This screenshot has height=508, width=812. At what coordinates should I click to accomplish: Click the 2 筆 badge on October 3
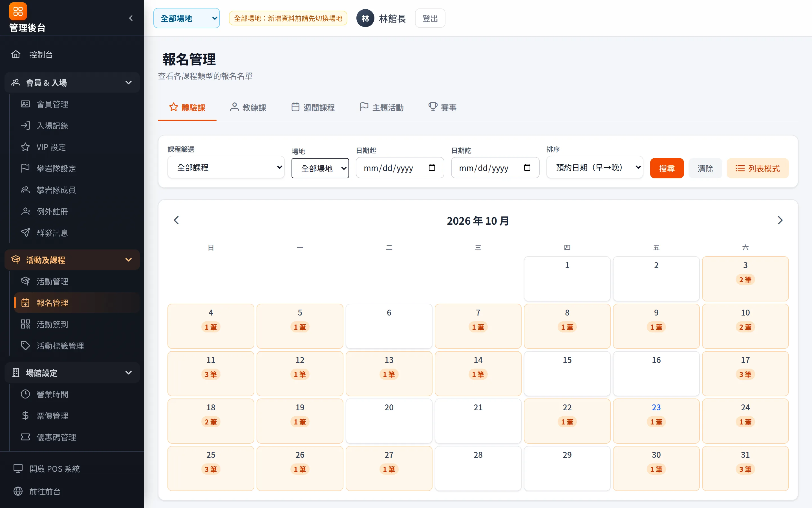(x=745, y=279)
